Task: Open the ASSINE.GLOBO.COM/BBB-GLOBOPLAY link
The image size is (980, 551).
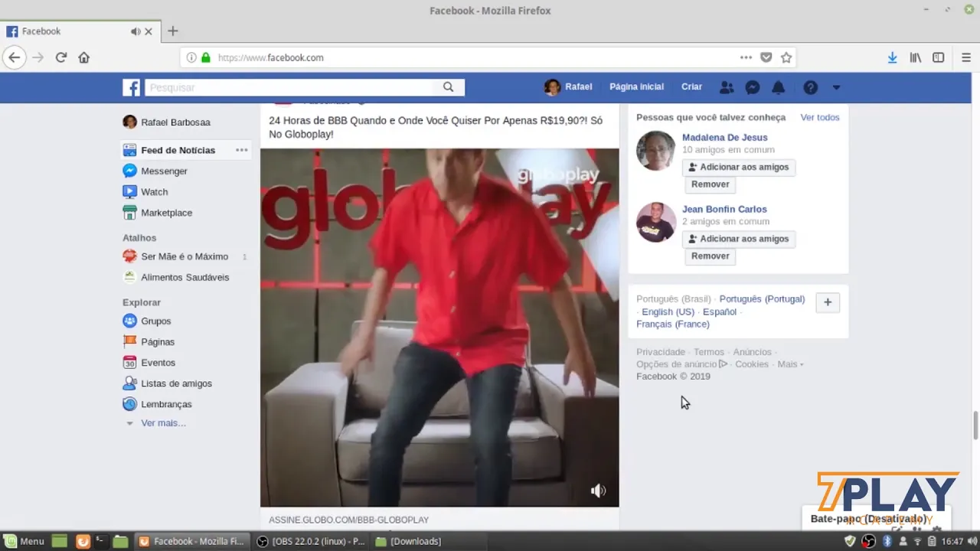Action: coord(348,520)
